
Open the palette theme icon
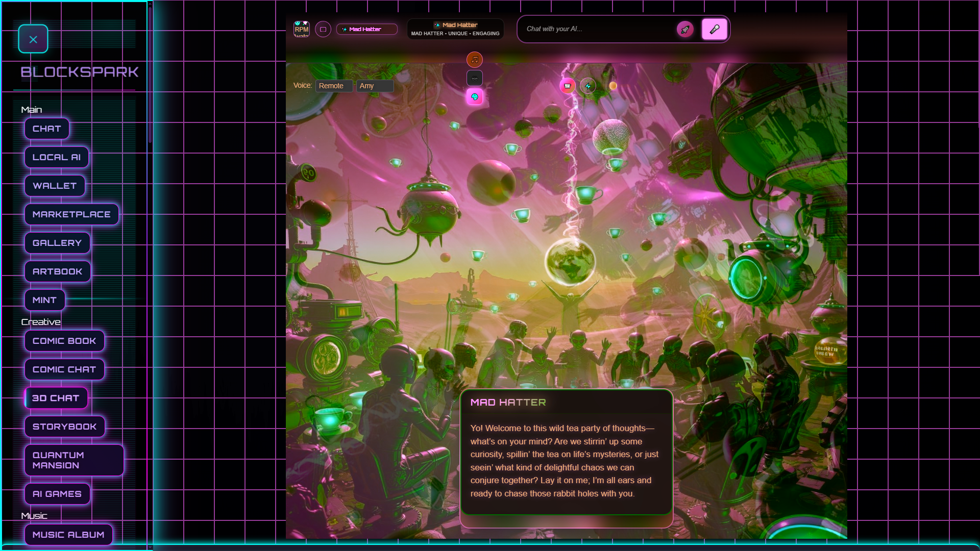(x=474, y=96)
